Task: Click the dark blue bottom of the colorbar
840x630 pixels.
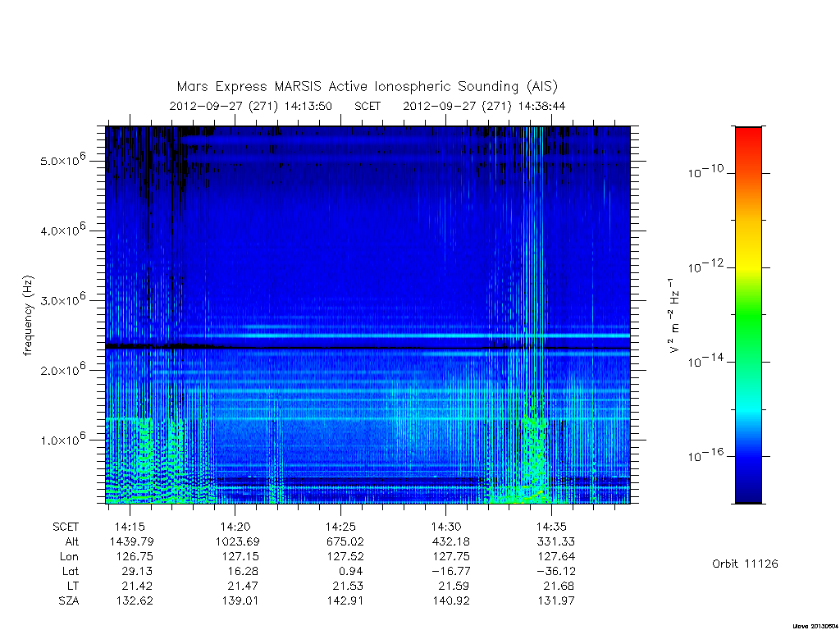Action: click(x=748, y=493)
